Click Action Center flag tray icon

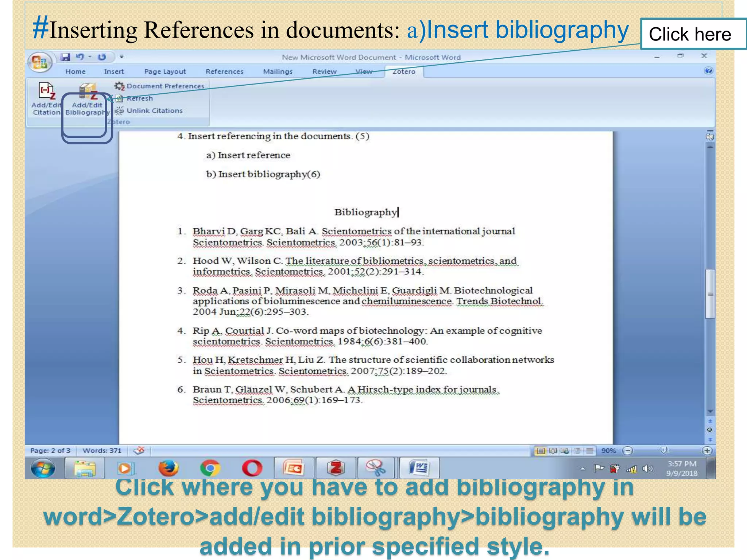[599, 468]
